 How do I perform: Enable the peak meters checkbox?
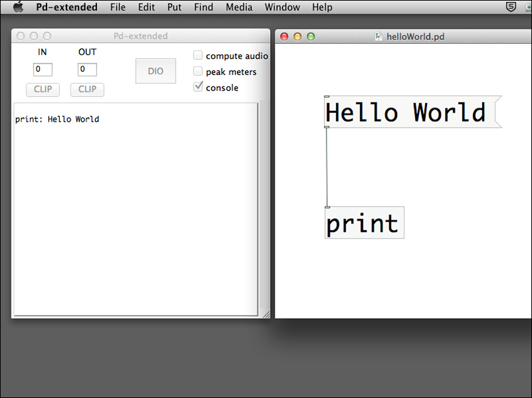click(x=198, y=71)
